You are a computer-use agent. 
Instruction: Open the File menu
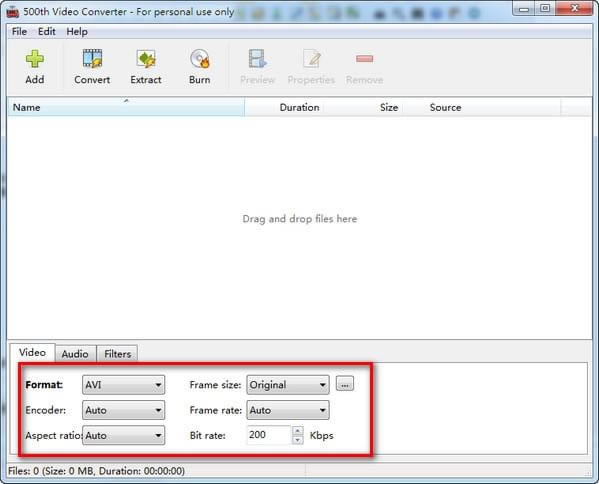click(x=19, y=32)
